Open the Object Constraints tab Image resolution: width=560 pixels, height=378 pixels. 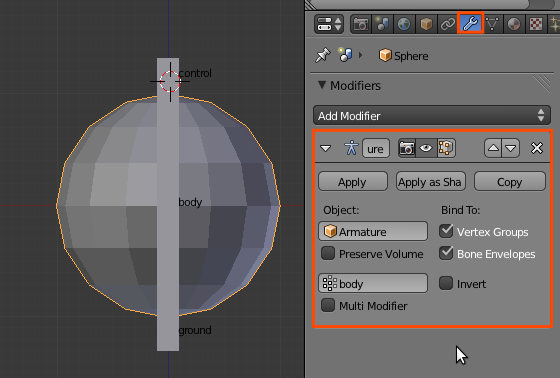(448, 24)
